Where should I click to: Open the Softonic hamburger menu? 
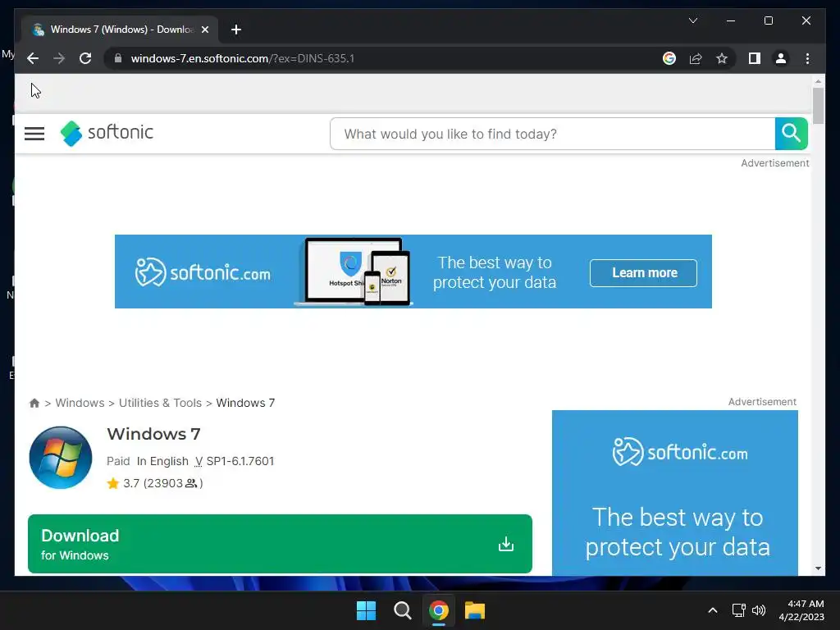(x=34, y=134)
